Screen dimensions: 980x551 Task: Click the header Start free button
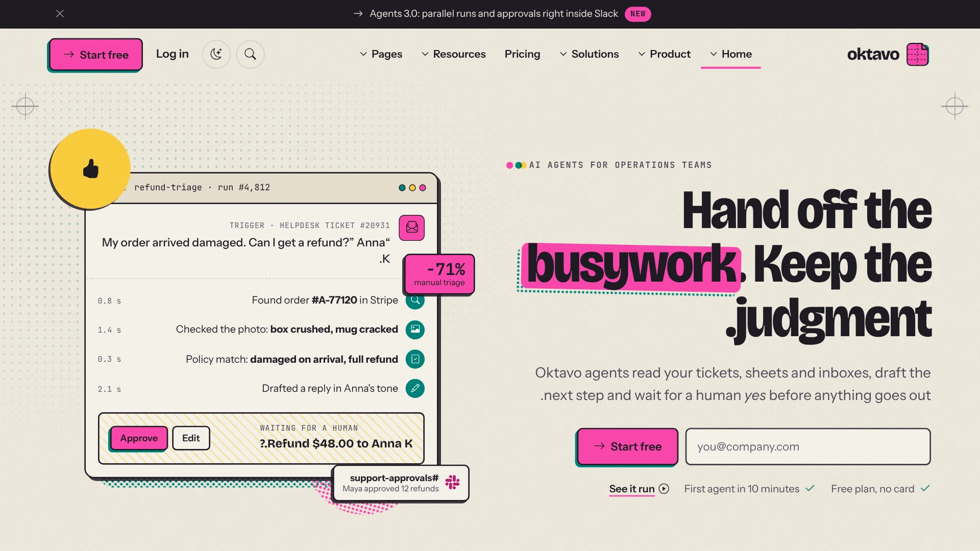[95, 55]
